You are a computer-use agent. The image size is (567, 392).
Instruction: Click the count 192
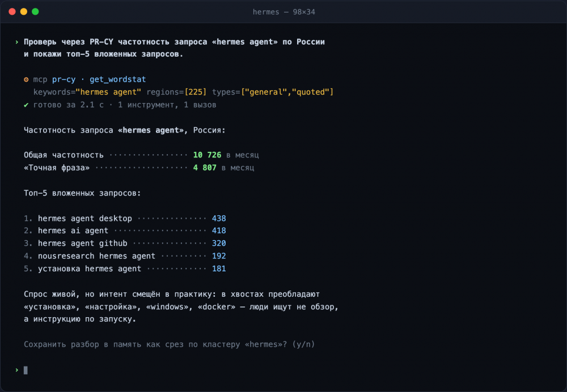pyautogui.click(x=219, y=256)
